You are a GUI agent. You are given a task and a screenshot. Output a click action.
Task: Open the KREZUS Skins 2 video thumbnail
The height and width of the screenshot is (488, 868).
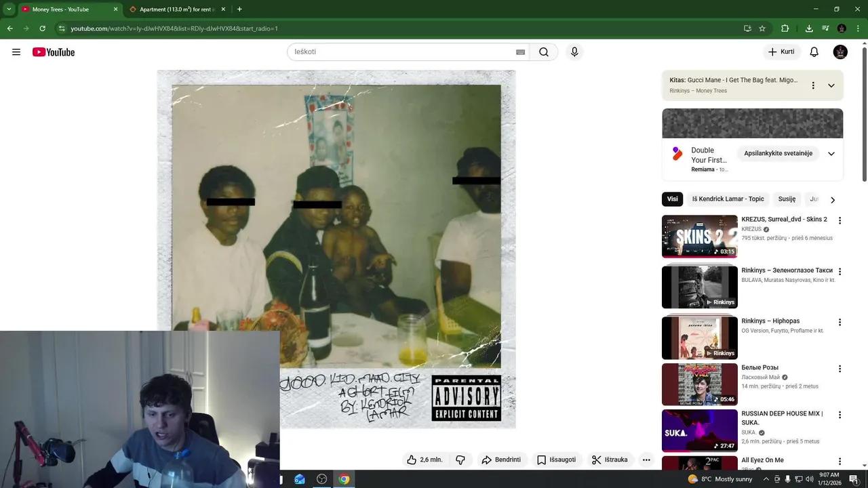coord(699,236)
